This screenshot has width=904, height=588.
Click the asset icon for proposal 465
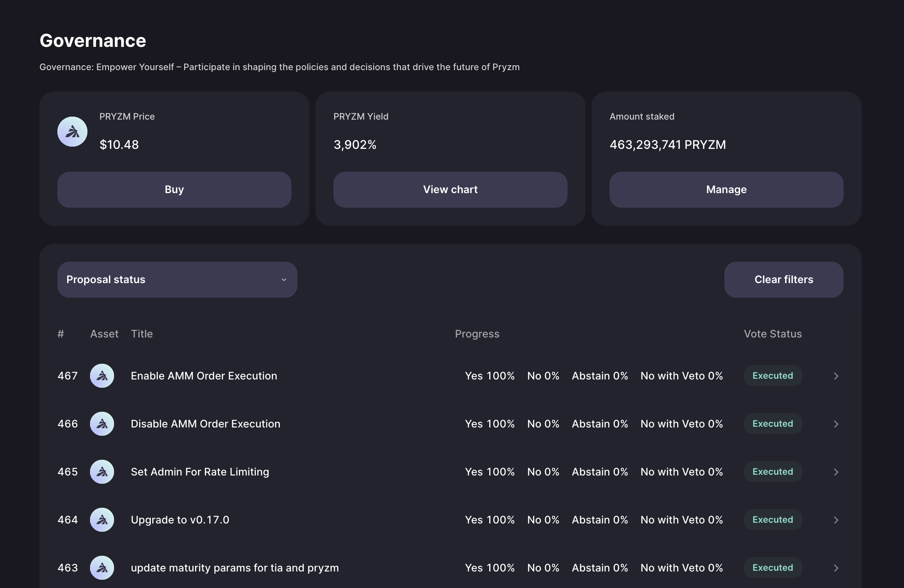click(x=102, y=472)
